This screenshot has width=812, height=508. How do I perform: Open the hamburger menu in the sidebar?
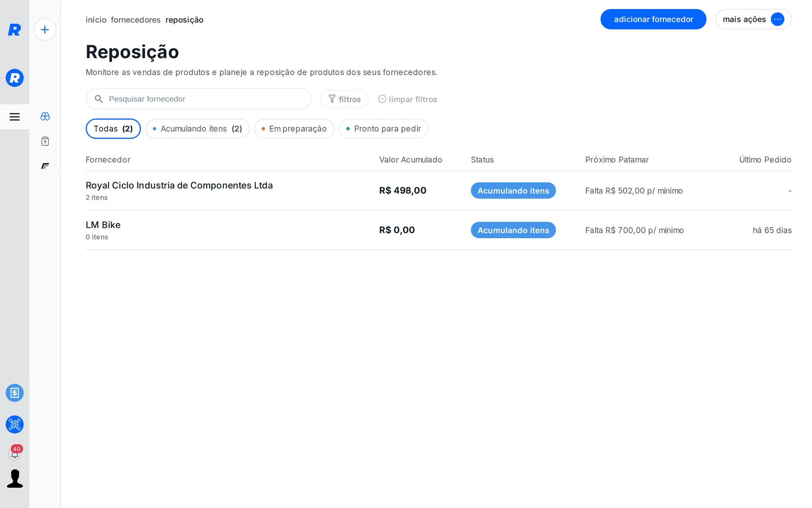click(15, 117)
